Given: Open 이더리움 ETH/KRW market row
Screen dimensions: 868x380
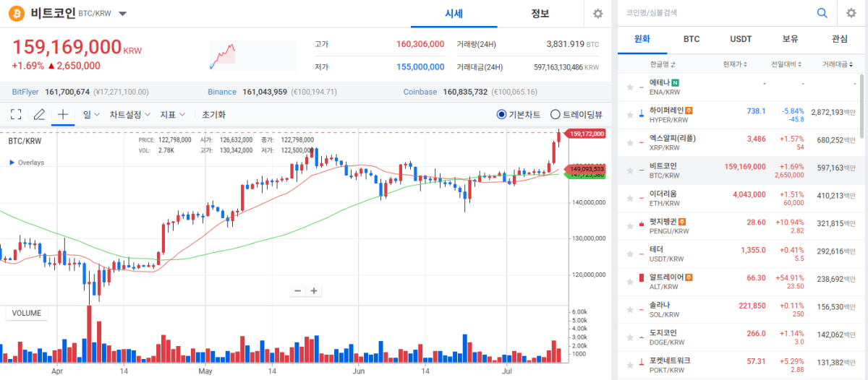Looking at the screenshot, I should pos(741,199).
